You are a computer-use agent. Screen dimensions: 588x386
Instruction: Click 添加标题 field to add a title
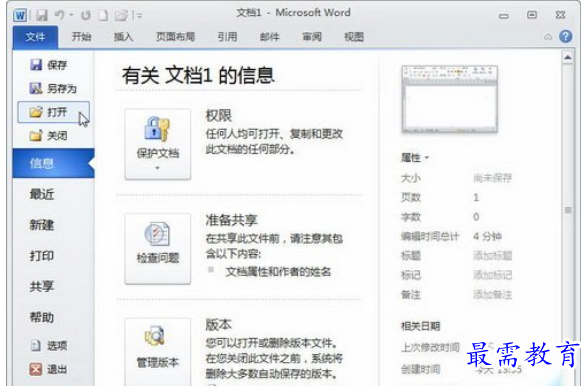492,256
